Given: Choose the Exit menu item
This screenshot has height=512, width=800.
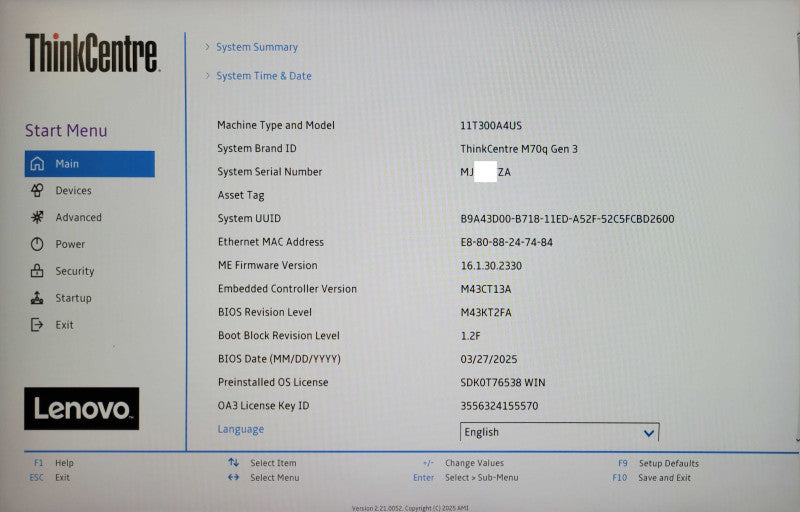Looking at the screenshot, I should (x=64, y=325).
